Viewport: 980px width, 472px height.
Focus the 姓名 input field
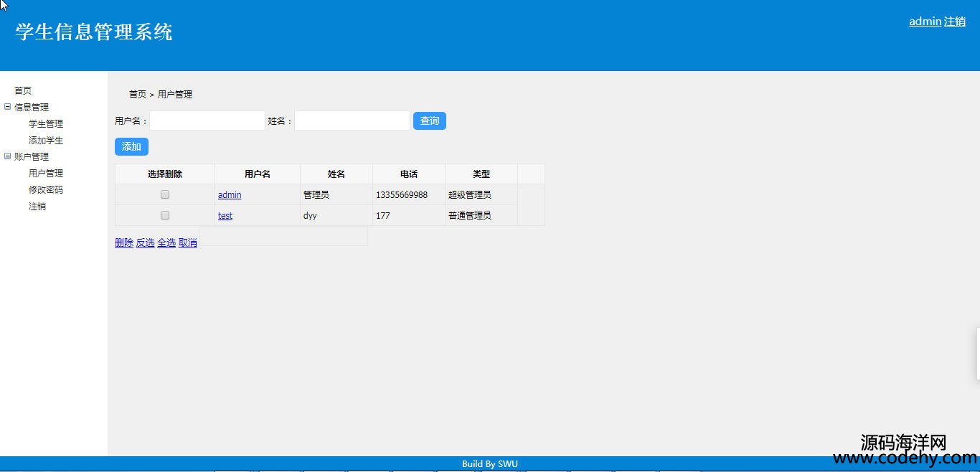click(x=352, y=121)
